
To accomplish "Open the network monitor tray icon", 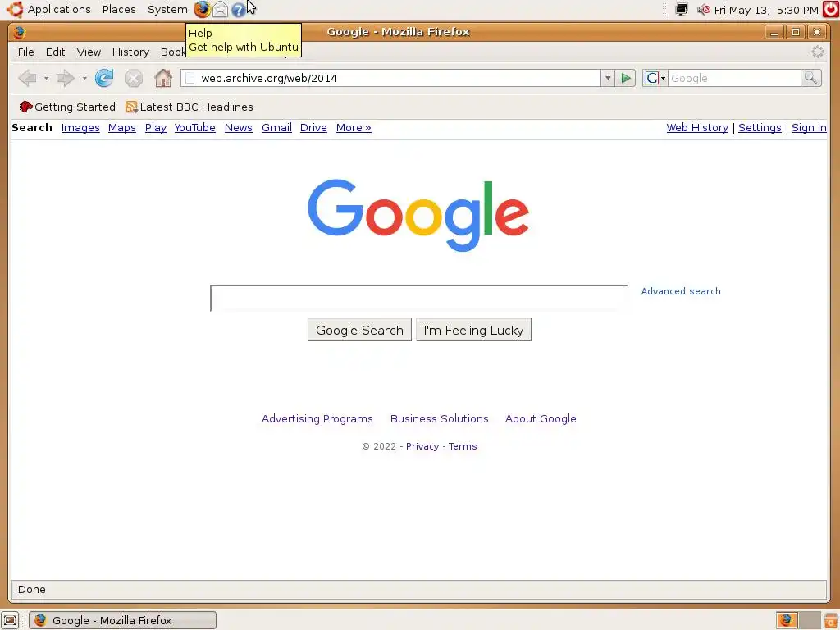I will point(682,10).
